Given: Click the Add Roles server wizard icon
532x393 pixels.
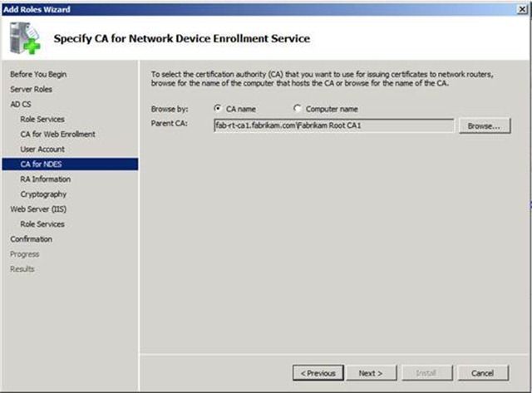Looking at the screenshot, I should (x=24, y=37).
